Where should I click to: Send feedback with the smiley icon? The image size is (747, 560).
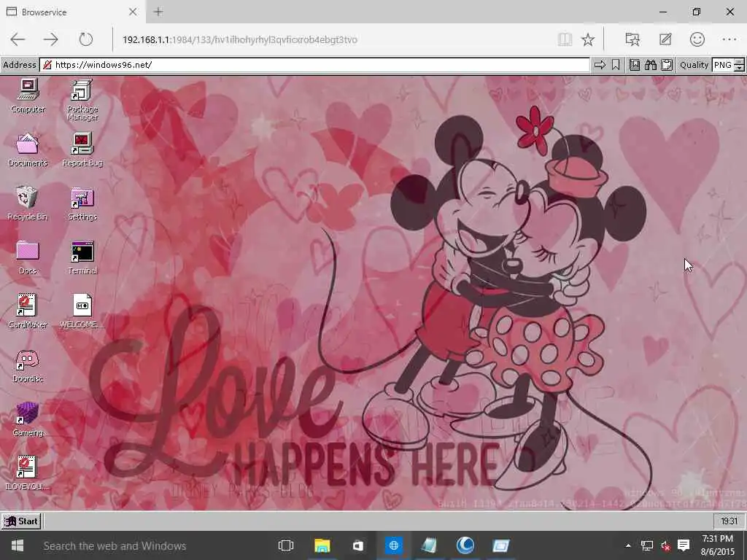coord(697,39)
